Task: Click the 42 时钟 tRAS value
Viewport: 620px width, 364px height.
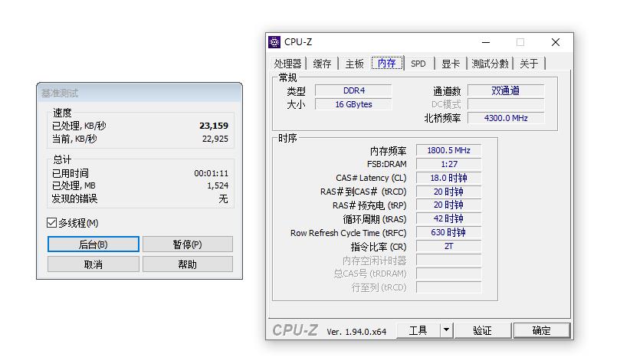Action: tap(449, 219)
